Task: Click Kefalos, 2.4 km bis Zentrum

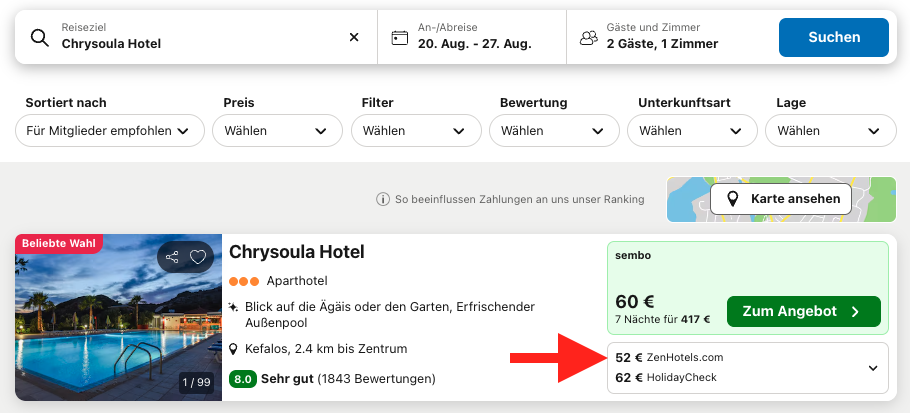Action: pos(326,349)
